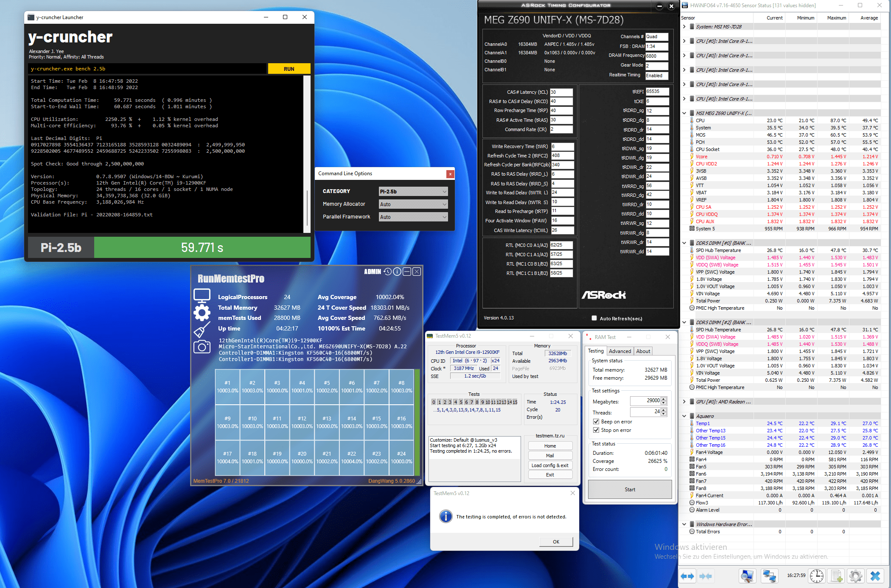Open HWiNFO settings gear icon
The width and height of the screenshot is (891, 588).
point(855,576)
